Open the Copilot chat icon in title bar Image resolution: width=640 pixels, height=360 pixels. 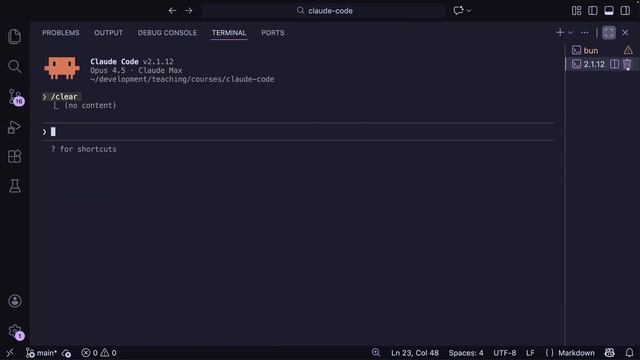[458, 11]
